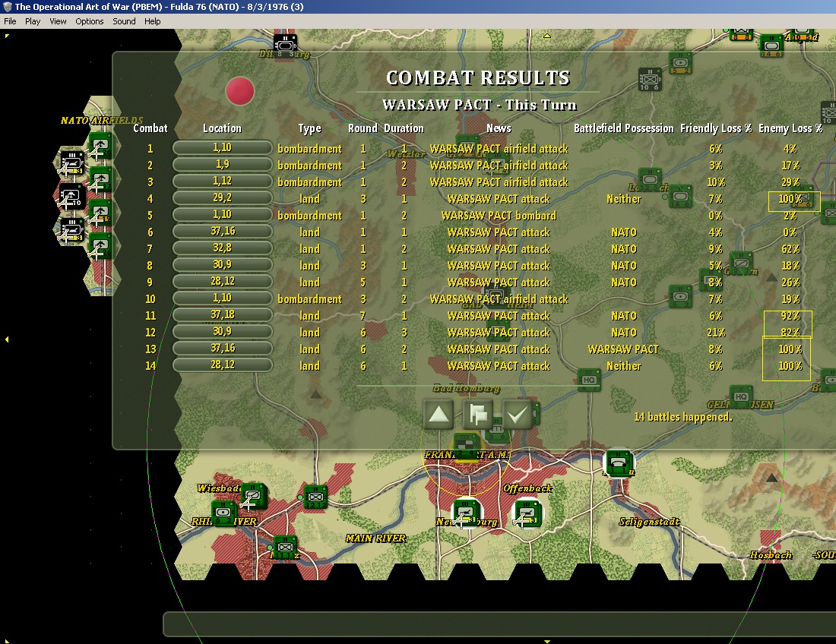
Task: Select the helicopter unit near Hanau
Action: click(x=619, y=462)
